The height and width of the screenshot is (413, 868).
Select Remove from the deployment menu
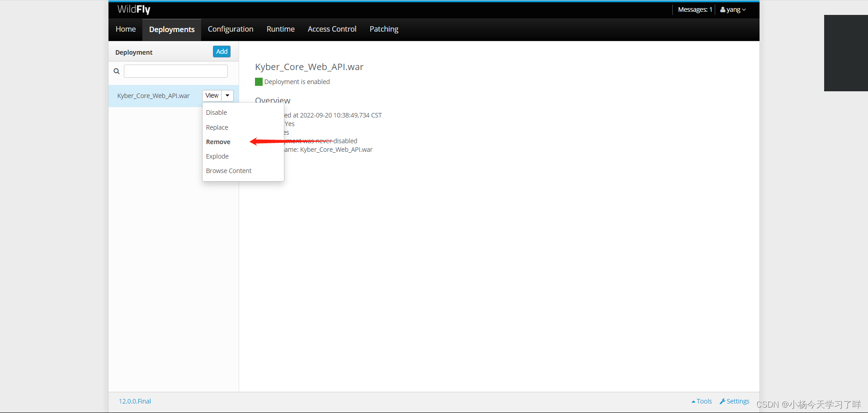tap(218, 141)
